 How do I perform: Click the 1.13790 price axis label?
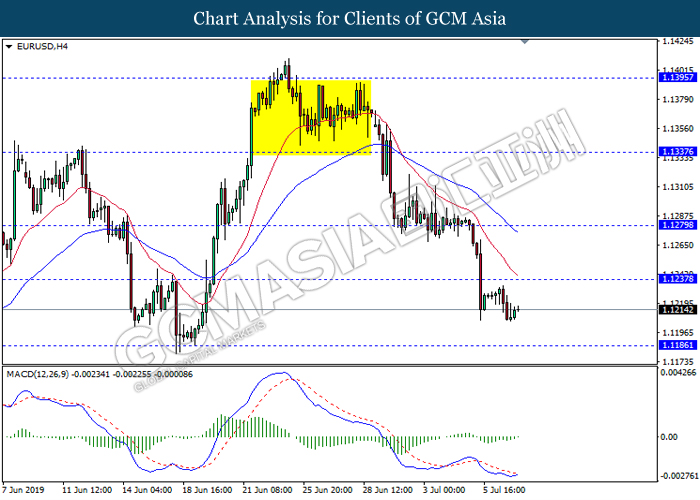point(678,99)
